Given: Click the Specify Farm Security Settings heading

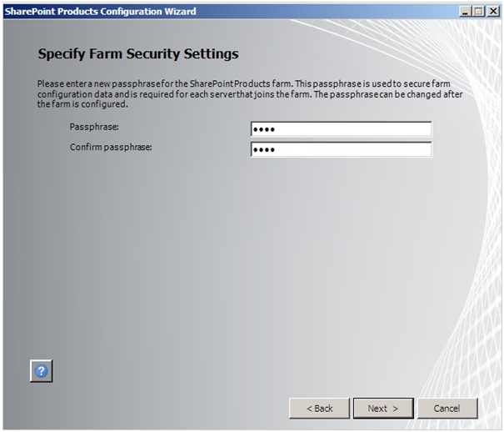Looking at the screenshot, I should click(x=138, y=53).
